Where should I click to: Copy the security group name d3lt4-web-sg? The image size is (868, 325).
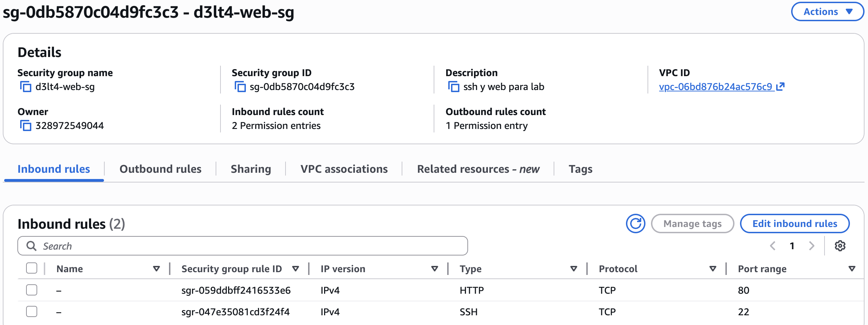[25, 87]
